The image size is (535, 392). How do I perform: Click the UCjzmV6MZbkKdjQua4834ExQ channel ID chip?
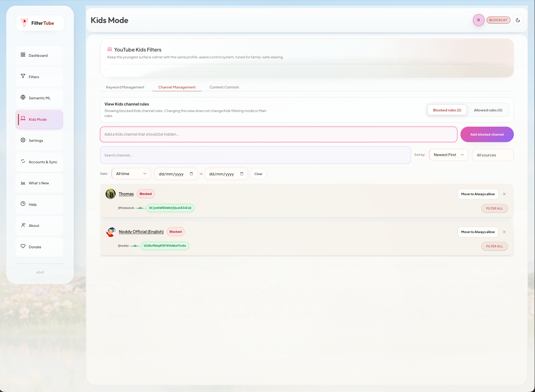click(170, 208)
